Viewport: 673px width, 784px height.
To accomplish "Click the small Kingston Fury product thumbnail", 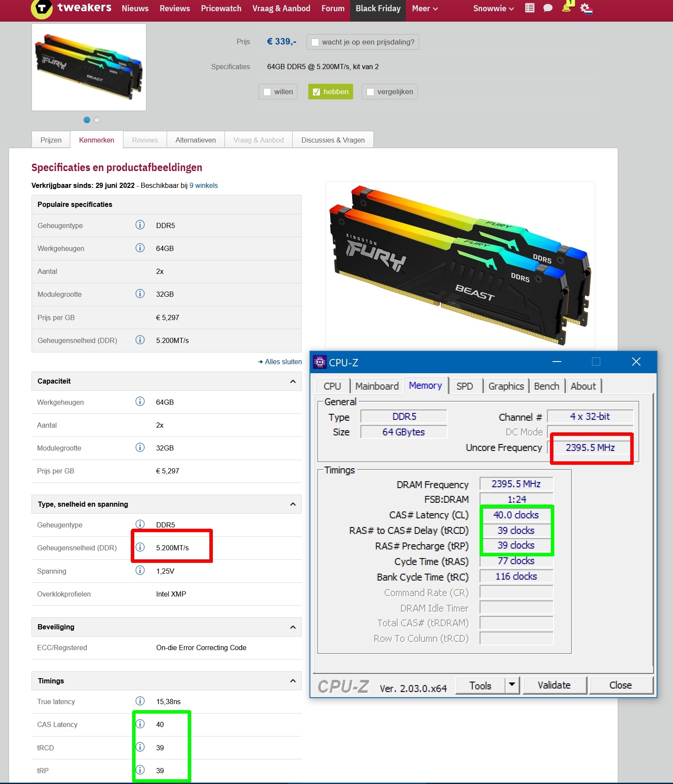I will coord(89,67).
